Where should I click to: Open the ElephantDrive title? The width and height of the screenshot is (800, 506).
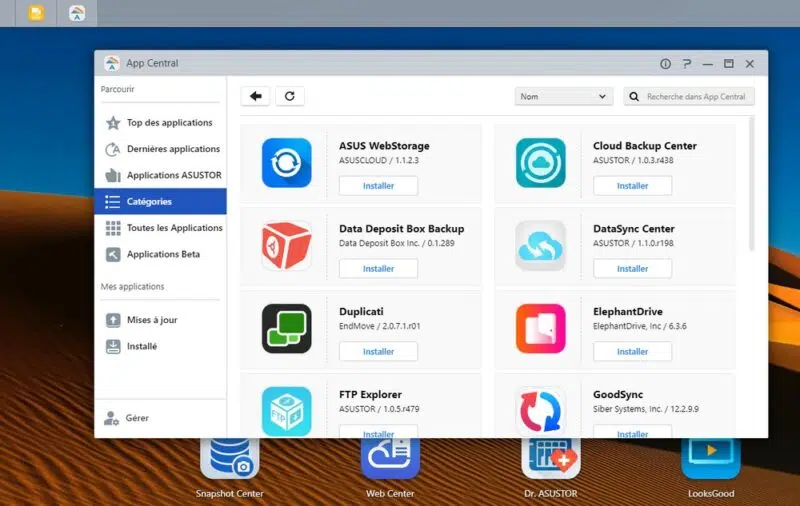[628, 312]
